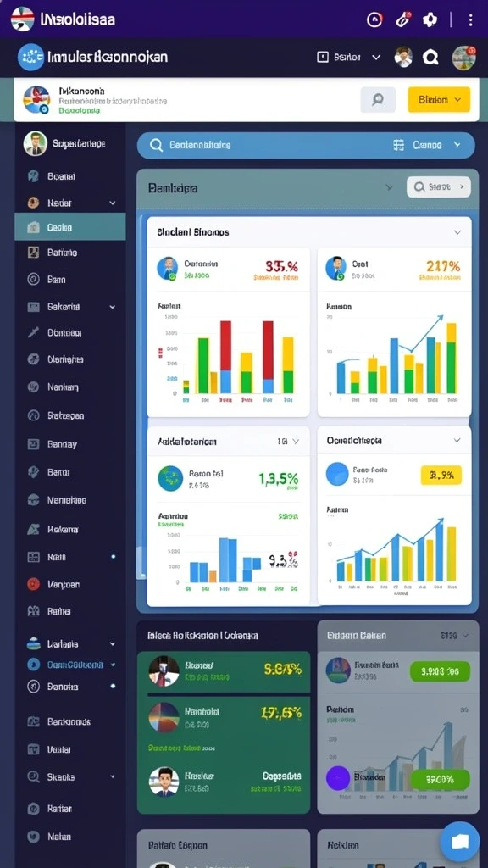Click the green 3.903 button in bottom right card
Viewport: 488px width, 868px height.
[440, 671]
